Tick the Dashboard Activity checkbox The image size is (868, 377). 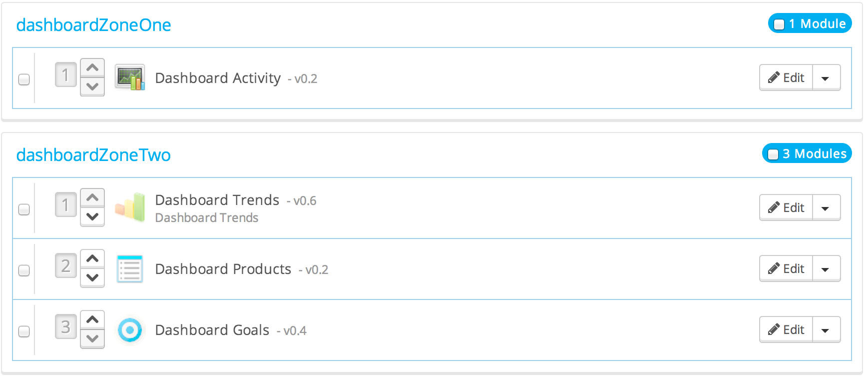[x=24, y=79]
